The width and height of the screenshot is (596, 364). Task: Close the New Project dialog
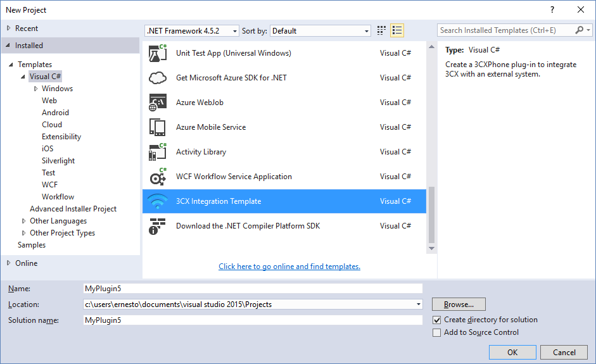(x=581, y=10)
